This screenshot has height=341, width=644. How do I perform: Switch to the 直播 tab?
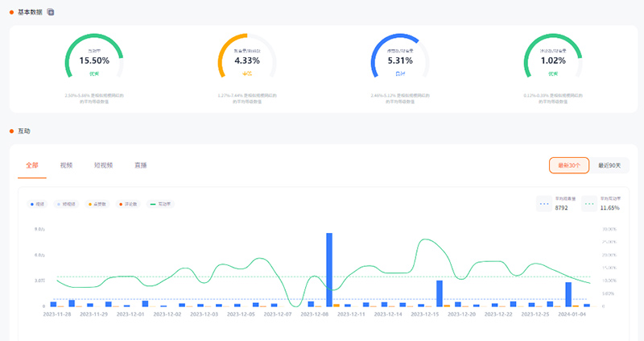[x=140, y=165]
